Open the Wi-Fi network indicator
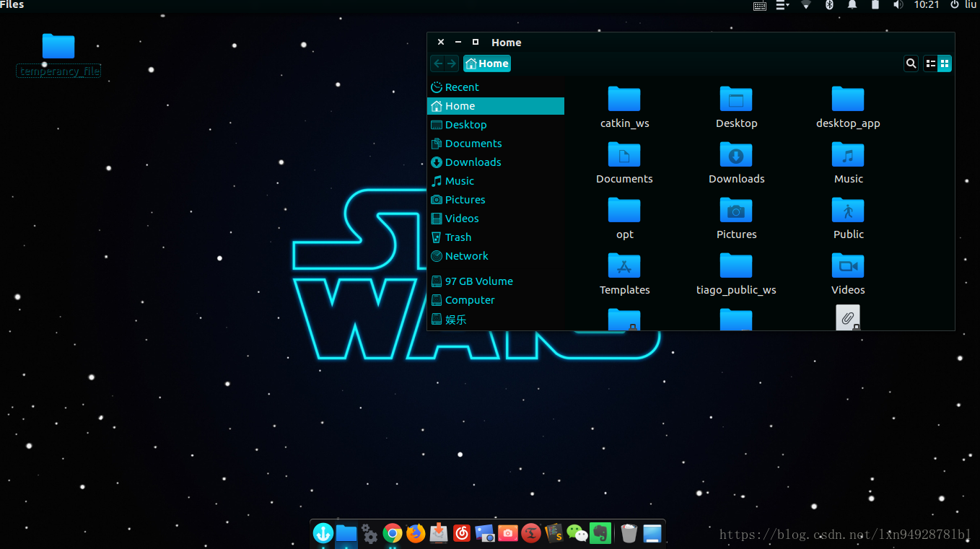The width and height of the screenshot is (980, 549). tap(806, 5)
